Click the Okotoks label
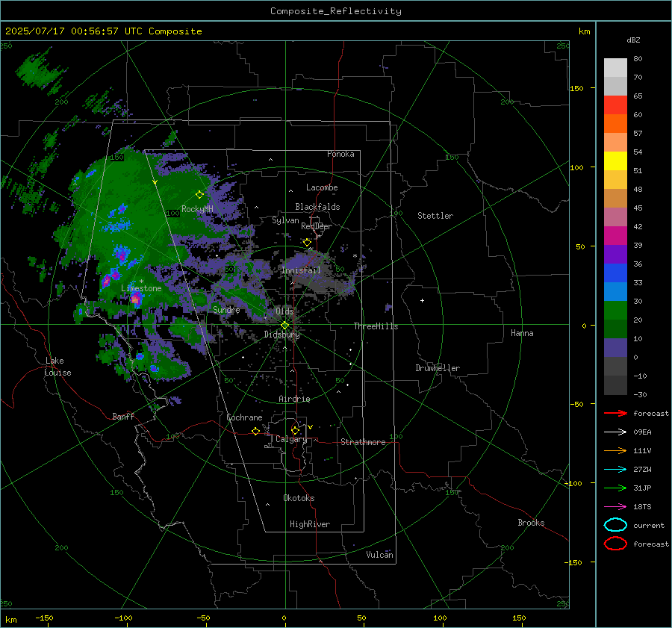Image resolution: width=672 pixels, height=628 pixels. 299,498
